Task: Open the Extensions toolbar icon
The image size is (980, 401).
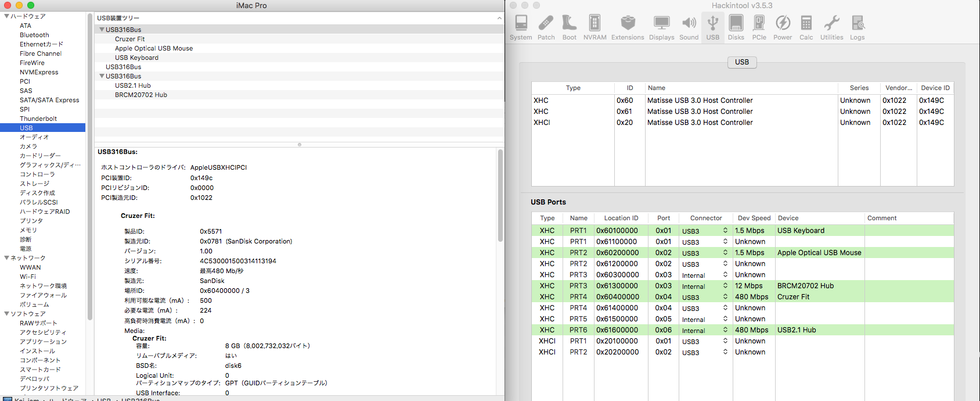Action: (627, 27)
